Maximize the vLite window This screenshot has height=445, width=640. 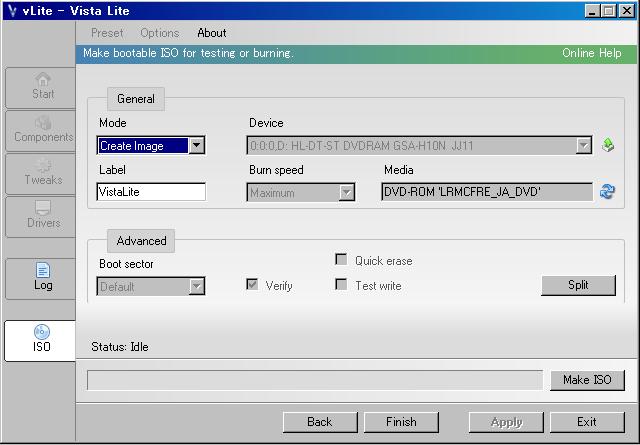point(609,11)
